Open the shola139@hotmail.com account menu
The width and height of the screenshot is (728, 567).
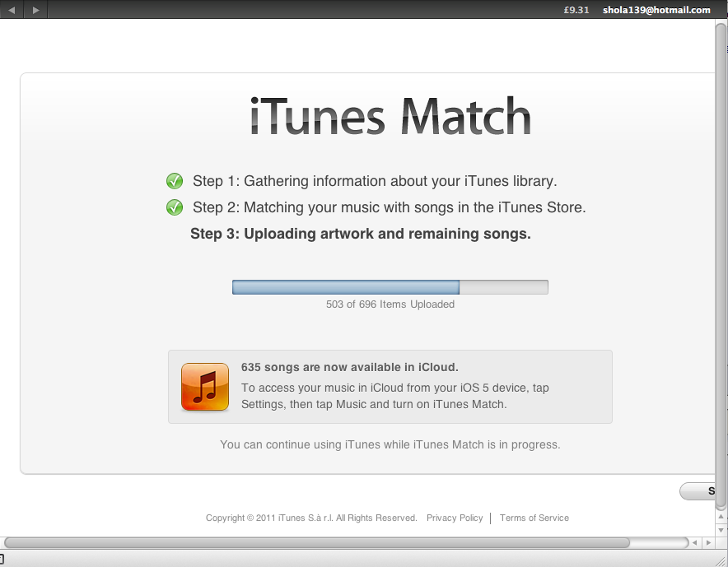[x=656, y=10]
